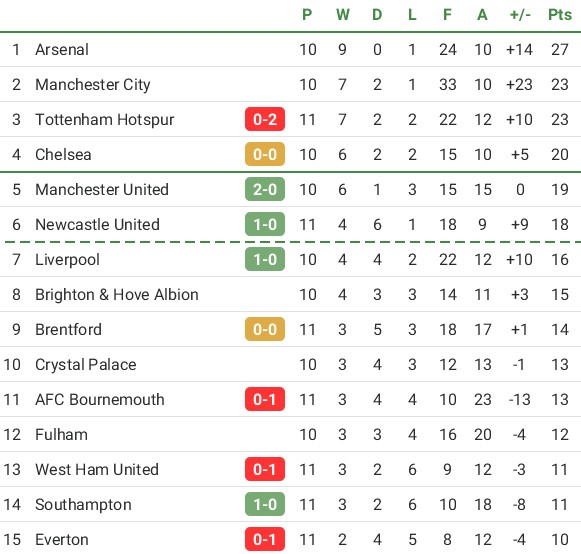Open Brentford's yellow 0-0 score badge

265,329
